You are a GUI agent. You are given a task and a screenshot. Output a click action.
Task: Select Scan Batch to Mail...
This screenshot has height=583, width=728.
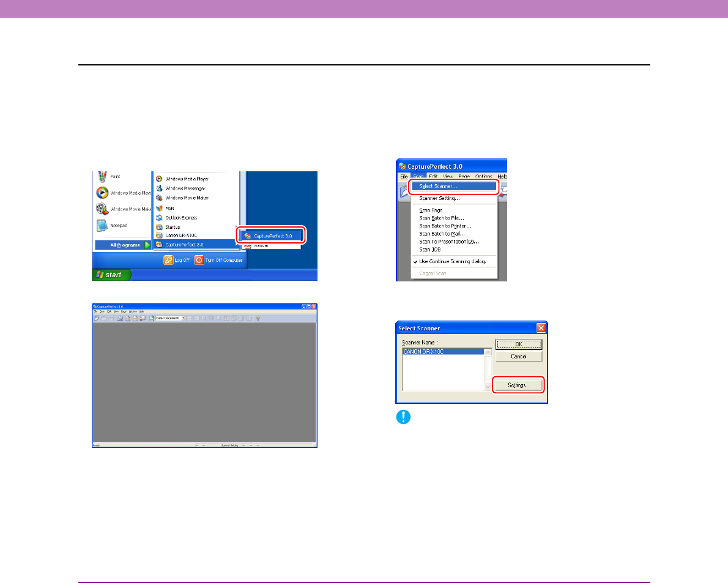[x=453, y=234]
